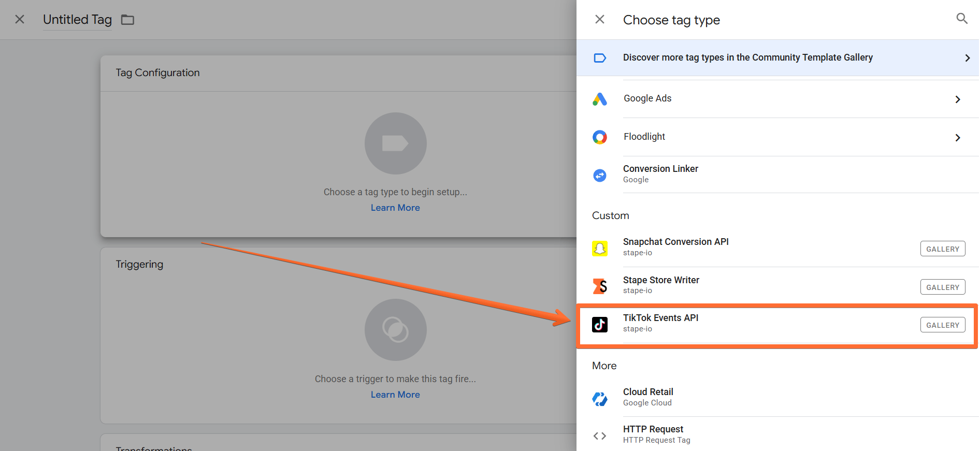The width and height of the screenshot is (980, 451).
Task: Click the Google Ads logo icon
Action: (x=599, y=99)
